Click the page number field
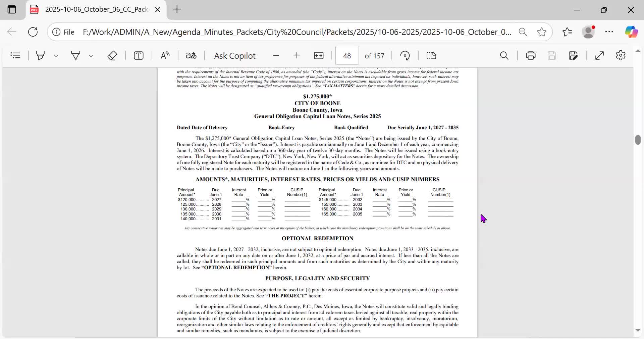Screen dimensions: 644x339 point(347,56)
